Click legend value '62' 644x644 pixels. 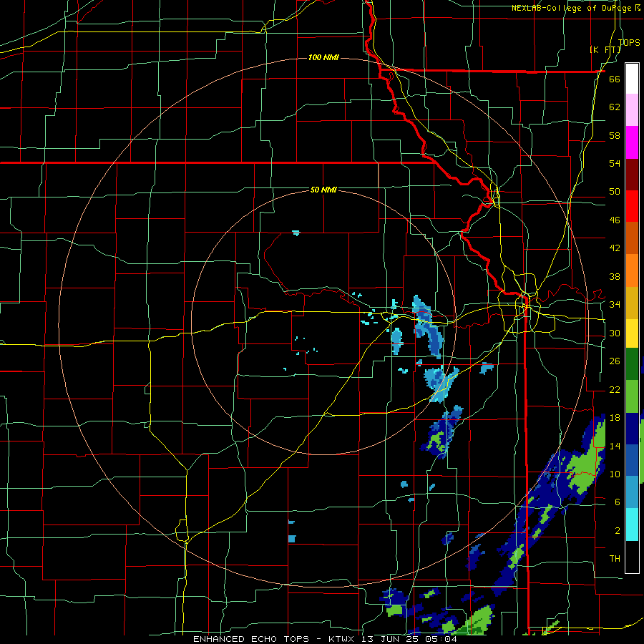615,107
